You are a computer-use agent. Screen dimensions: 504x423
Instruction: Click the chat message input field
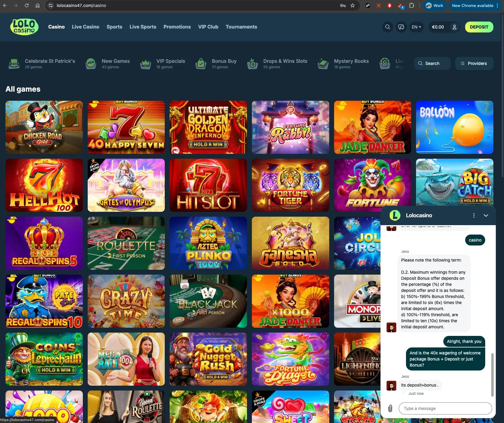click(x=445, y=408)
